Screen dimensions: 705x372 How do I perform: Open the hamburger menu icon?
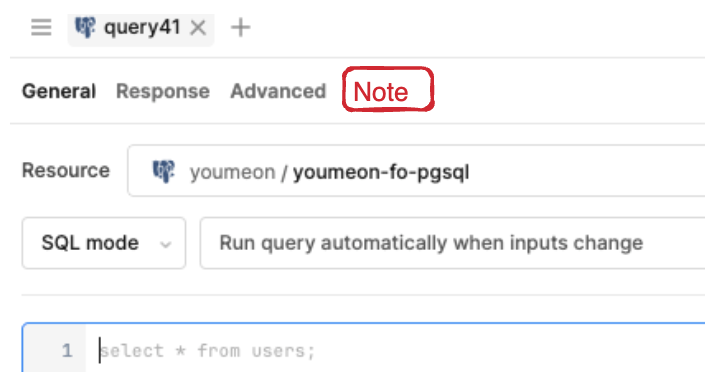pyautogui.click(x=41, y=27)
